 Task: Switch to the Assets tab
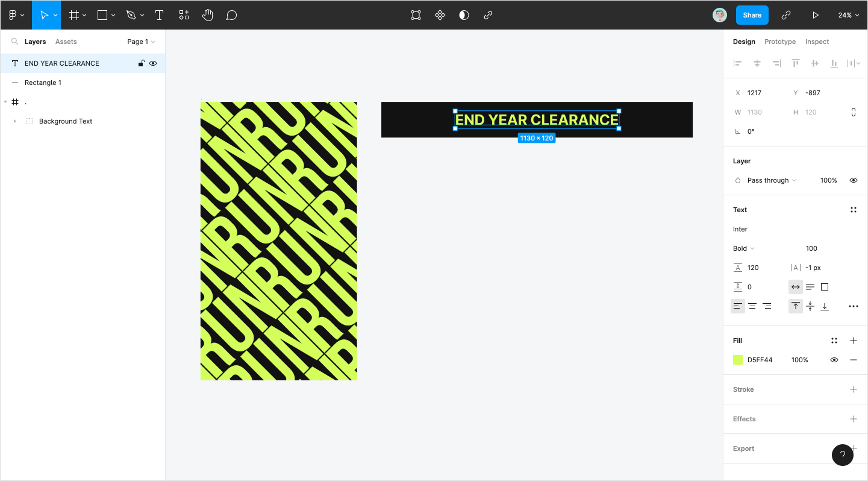pos(66,42)
